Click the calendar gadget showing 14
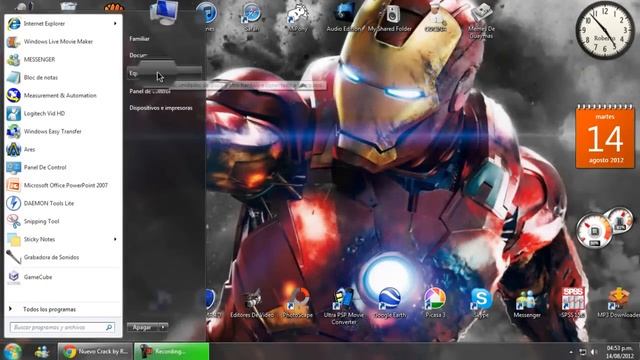Image resolution: width=640 pixels, height=360 pixels. [605, 137]
